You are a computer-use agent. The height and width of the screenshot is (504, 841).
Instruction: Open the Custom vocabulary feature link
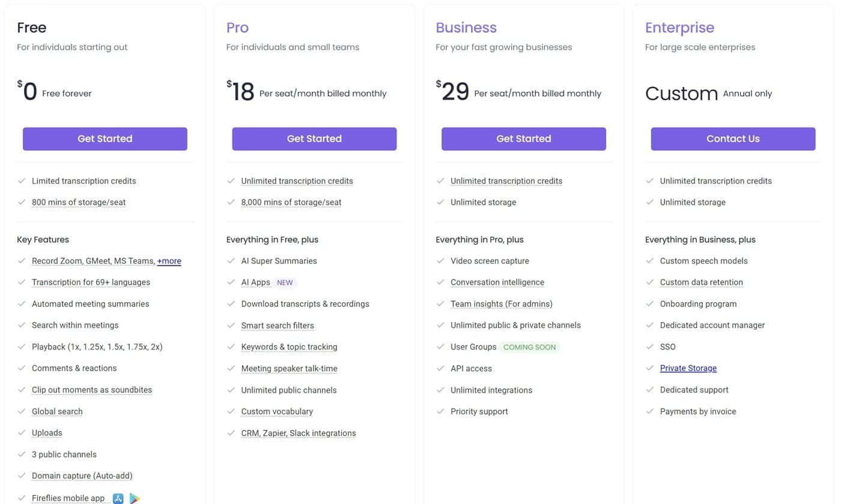[276, 411]
